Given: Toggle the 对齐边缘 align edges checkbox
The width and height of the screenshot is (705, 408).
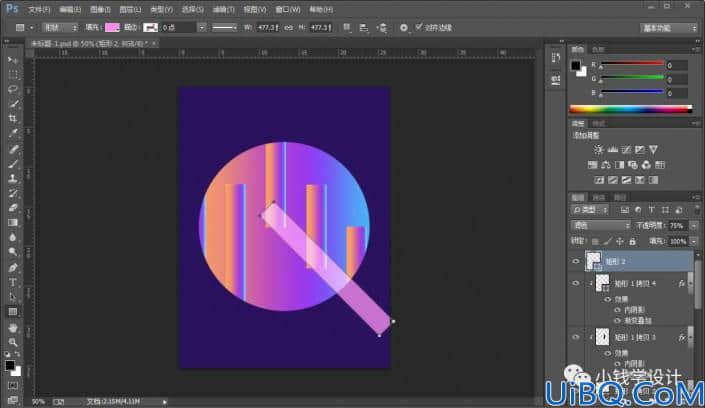Looking at the screenshot, I should click(419, 27).
